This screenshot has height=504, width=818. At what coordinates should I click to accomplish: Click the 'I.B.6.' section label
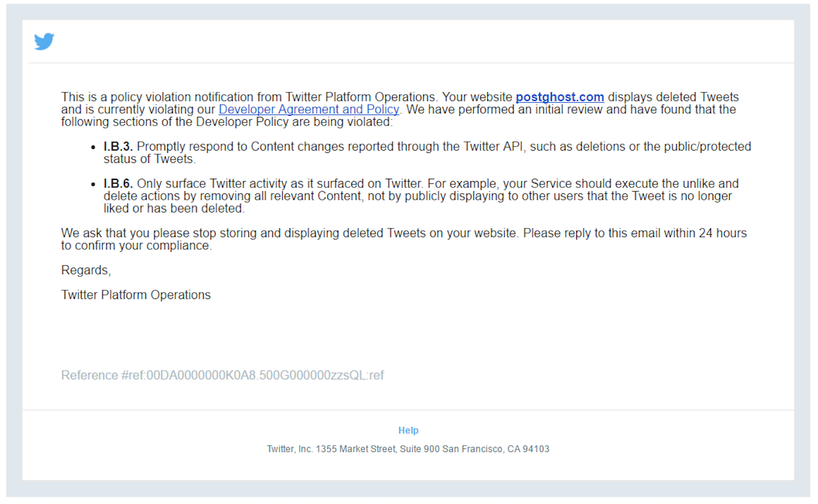tap(119, 184)
